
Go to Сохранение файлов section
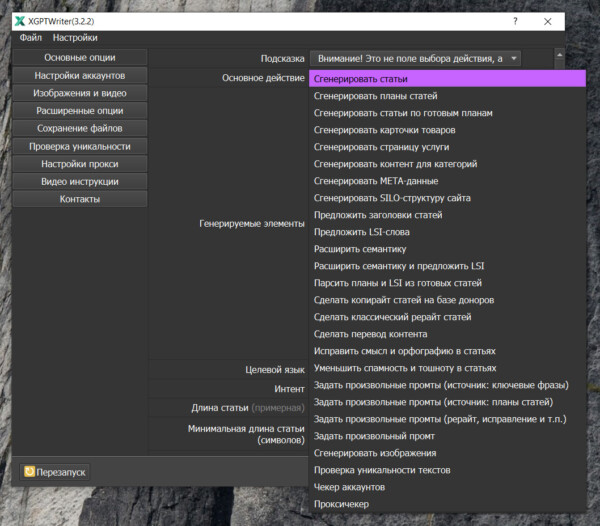[80, 128]
